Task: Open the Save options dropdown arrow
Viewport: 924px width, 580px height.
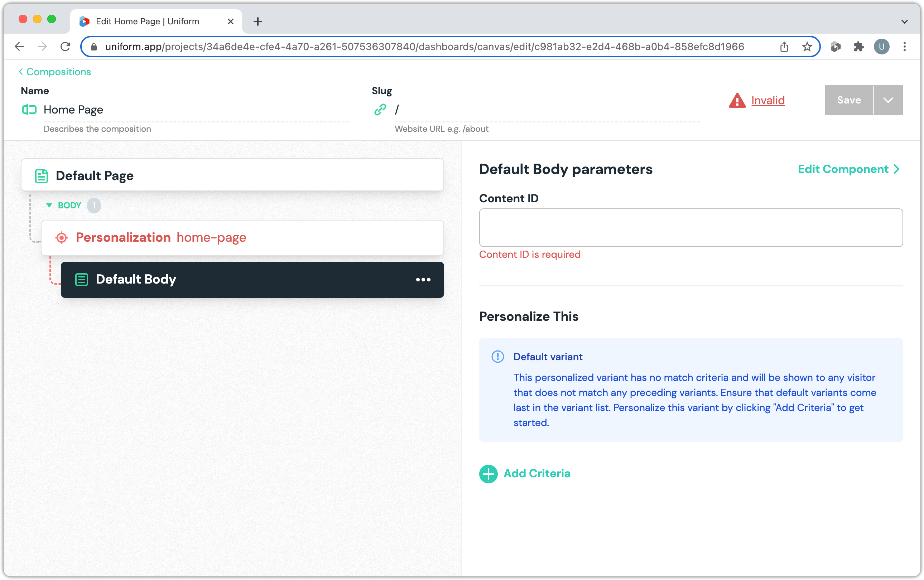Action: [x=888, y=100]
